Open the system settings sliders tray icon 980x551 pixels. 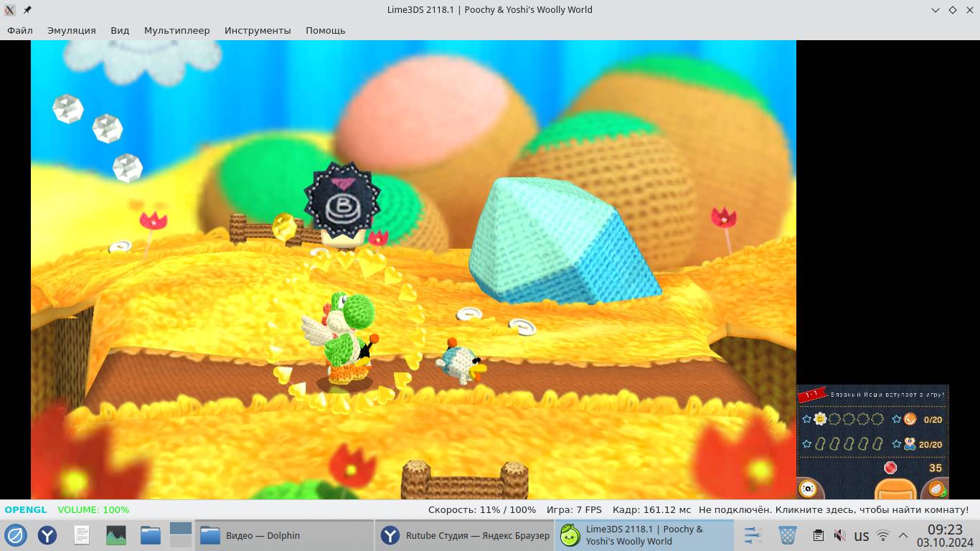(753, 535)
